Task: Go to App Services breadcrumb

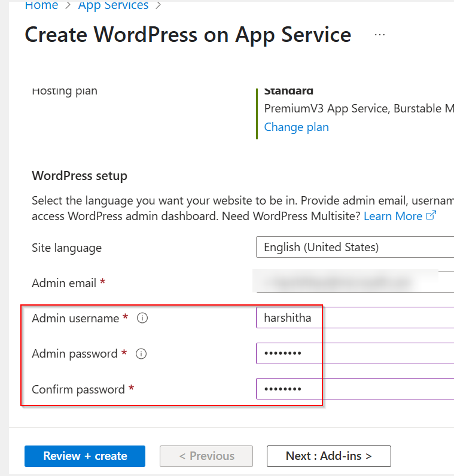Action: (113, 5)
